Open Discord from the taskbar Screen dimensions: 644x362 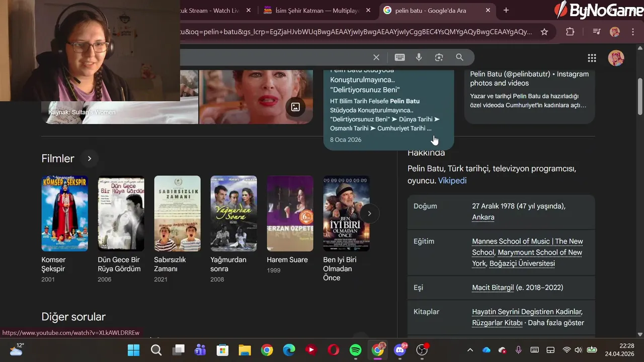400,350
